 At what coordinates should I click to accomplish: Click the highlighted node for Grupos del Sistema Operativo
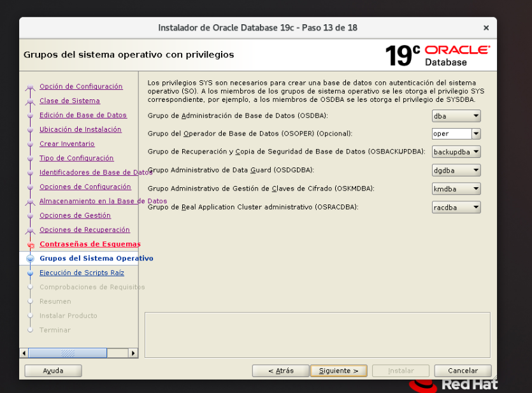(31, 258)
